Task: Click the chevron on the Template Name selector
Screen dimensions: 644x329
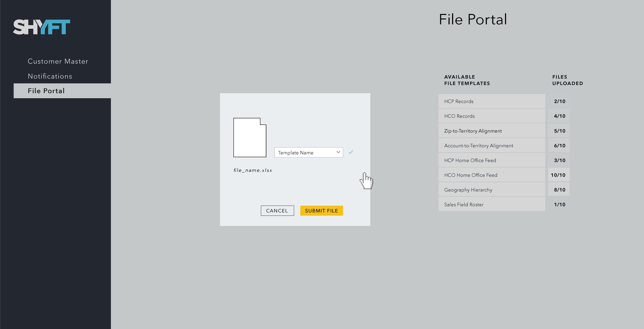Action: click(x=338, y=152)
